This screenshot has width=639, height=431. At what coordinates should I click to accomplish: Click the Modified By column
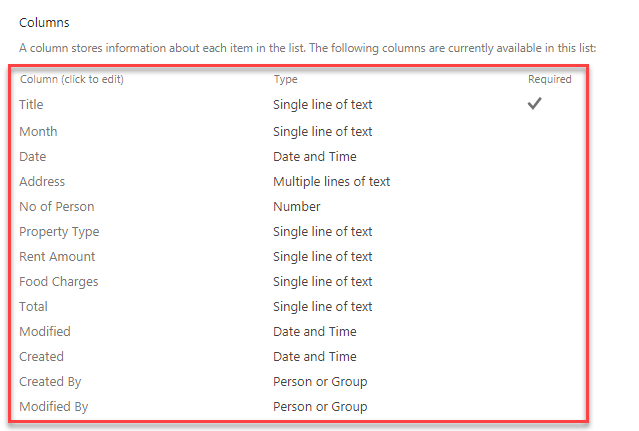53,406
